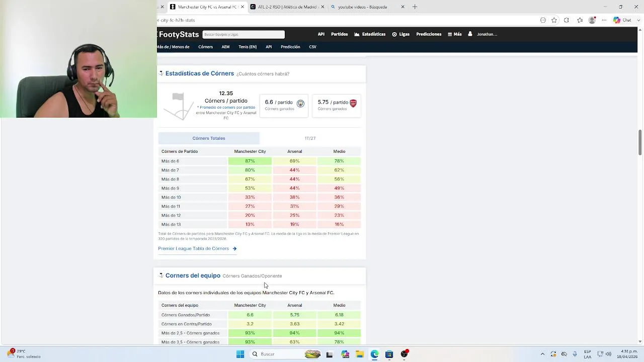The image size is (644, 362).
Task: Open the Windows Start menu
Action: point(240,354)
